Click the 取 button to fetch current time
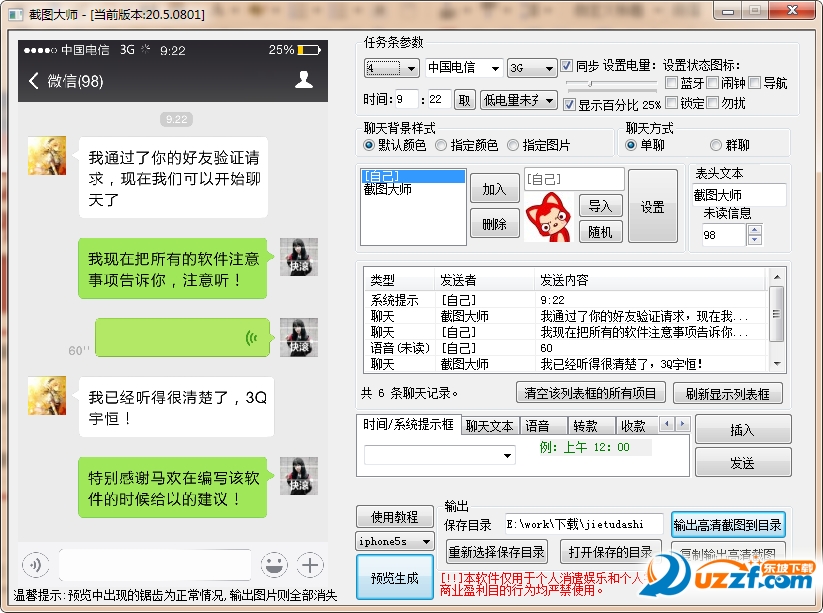The height and width of the screenshot is (613, 823). tap(465, 100)
